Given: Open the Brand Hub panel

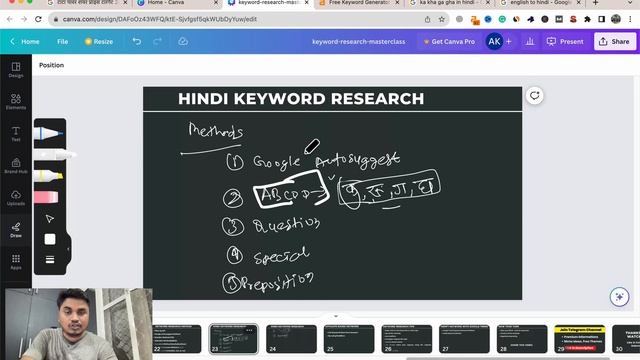Looking at the screenshot, I should pyautogui.click(x=16, y=165).
